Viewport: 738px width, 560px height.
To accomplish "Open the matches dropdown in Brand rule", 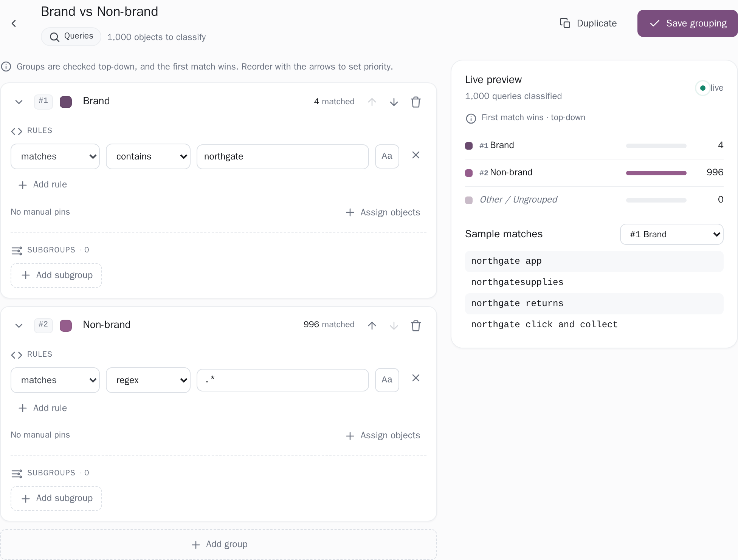I will pyautogui.click(x=55, y=156).
